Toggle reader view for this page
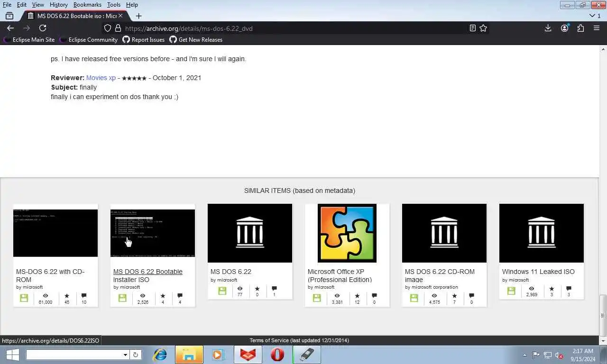 coord(472,28)
